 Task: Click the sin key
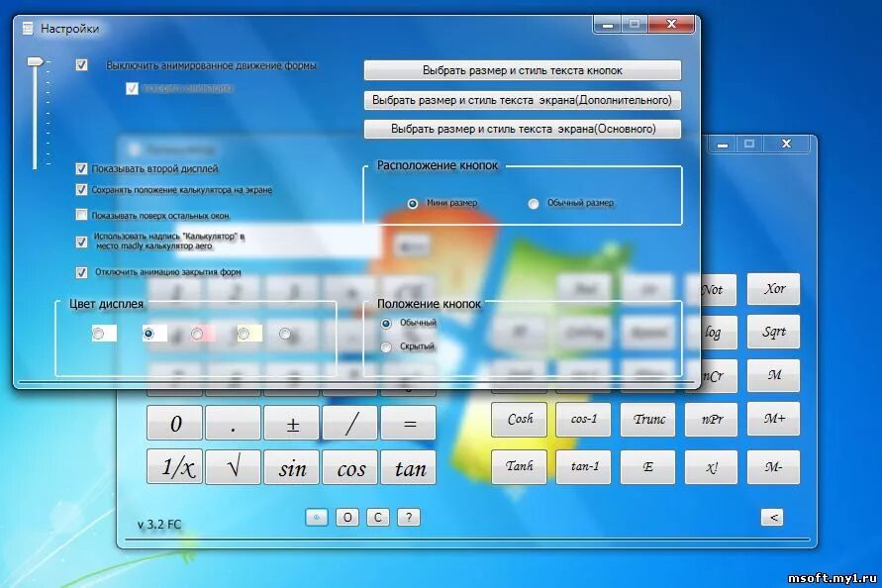pos(291,467)
